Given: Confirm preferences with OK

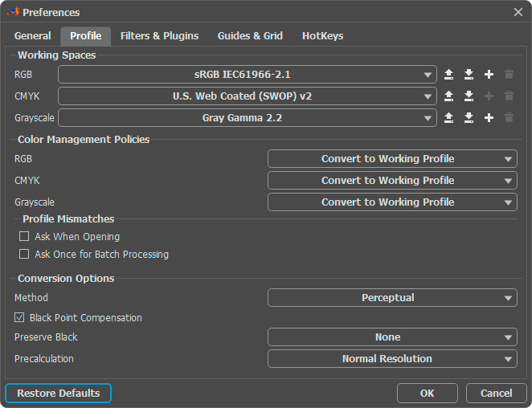Looking at the screenshot, I should click(x=428, y=393).
